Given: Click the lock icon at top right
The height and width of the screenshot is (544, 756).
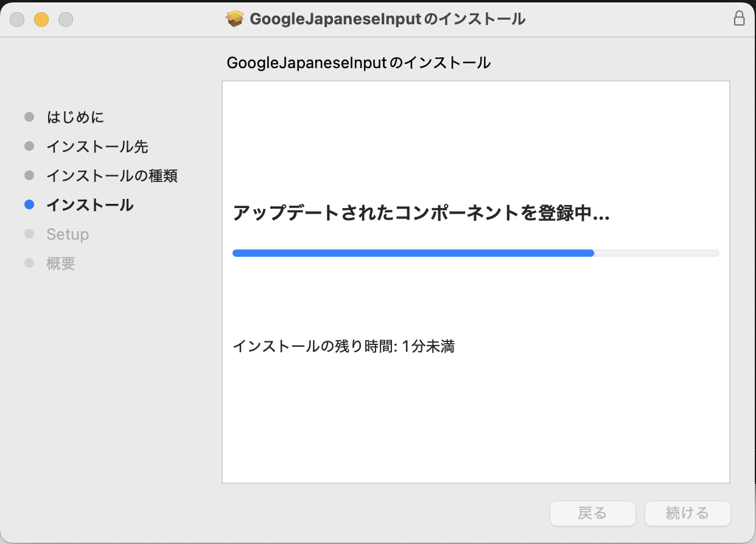Looking at the screenshot, I should click(x=739, y=18).
